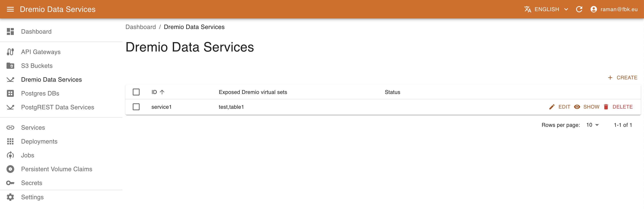The width and height of the screenshot is (644, 209).
Task: Select the Services menu item
Action: pyautogui.click(x=33, y=127)
